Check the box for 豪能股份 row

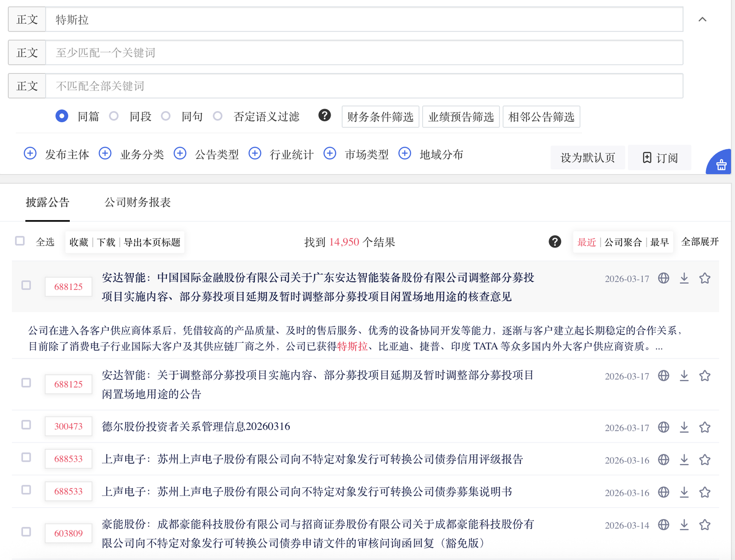(x=26, y=532)
